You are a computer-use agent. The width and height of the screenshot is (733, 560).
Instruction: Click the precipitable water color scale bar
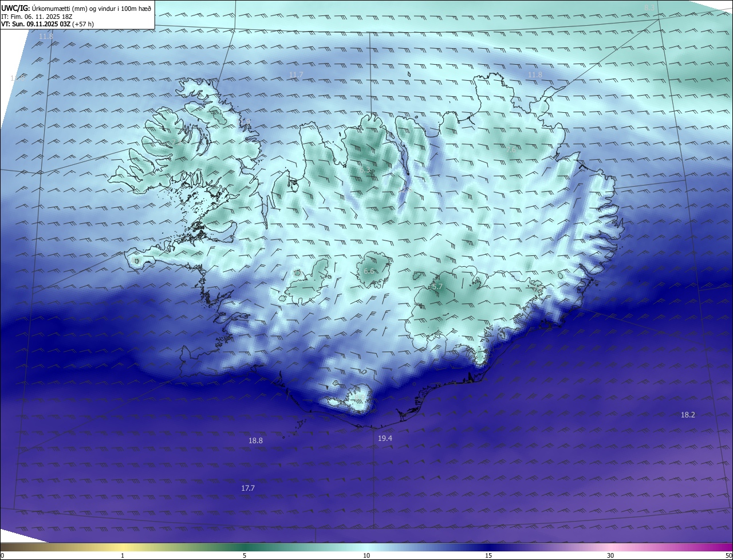pos(366,547)
